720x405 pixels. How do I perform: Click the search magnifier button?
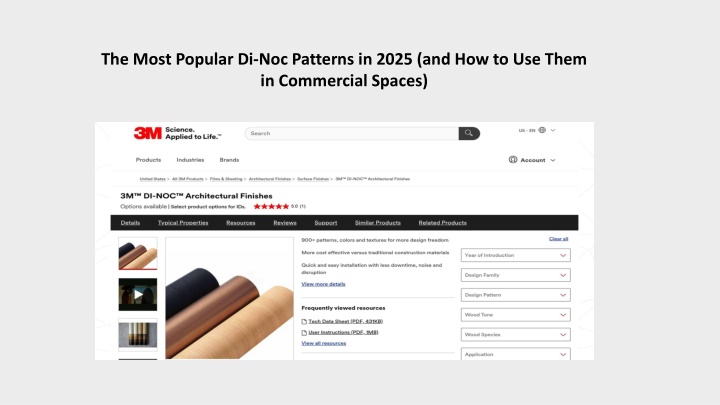coord(469,133)
